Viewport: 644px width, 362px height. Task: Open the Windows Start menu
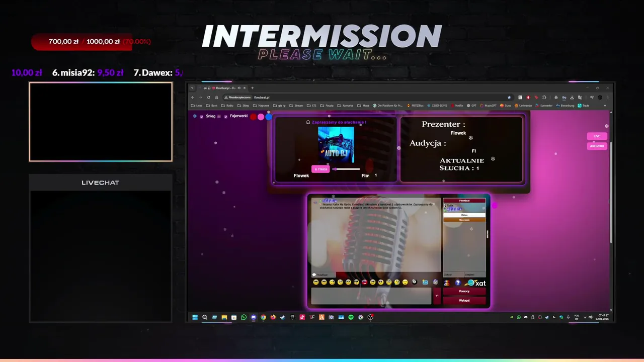click(195, 317)
